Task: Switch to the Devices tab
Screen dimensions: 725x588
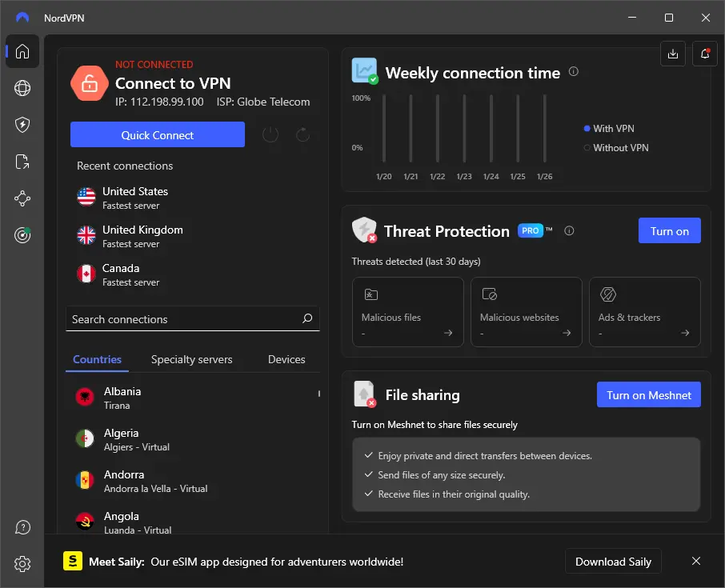Action: point(286,360)
